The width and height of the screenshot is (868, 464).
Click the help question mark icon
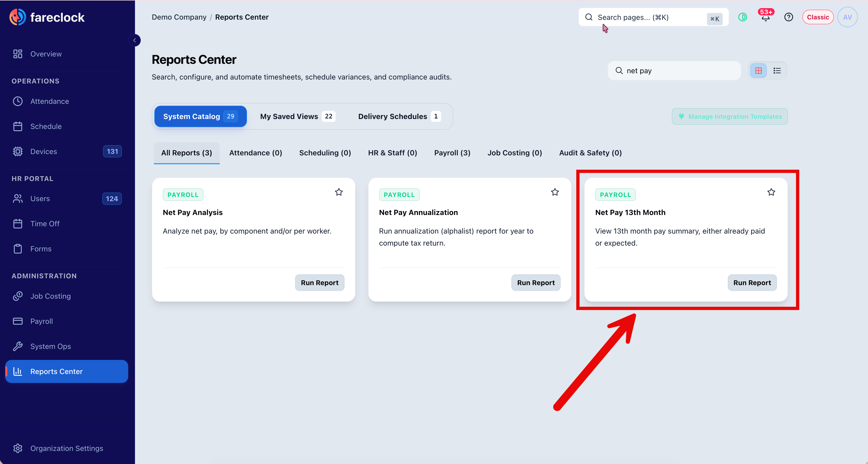(788, 17)
